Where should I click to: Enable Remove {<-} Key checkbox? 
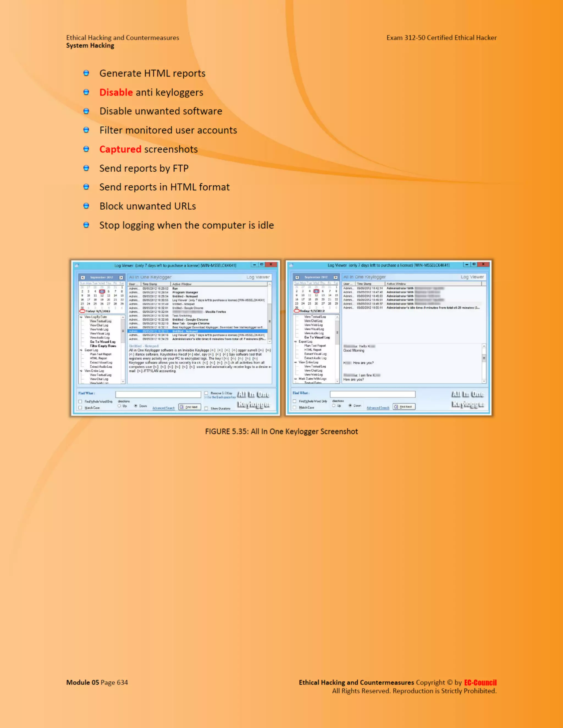pyautogui.click(x=206, y=393)
